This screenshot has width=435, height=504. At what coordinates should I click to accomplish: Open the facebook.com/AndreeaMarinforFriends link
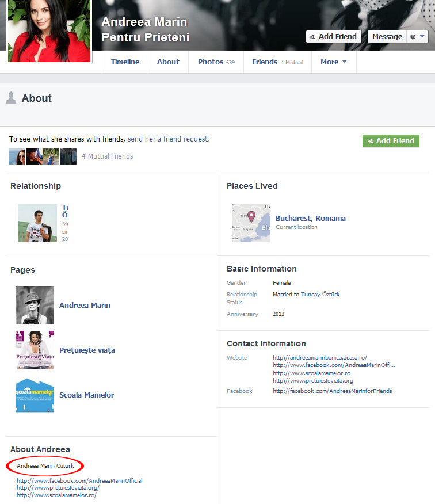[x=332, y=391]
